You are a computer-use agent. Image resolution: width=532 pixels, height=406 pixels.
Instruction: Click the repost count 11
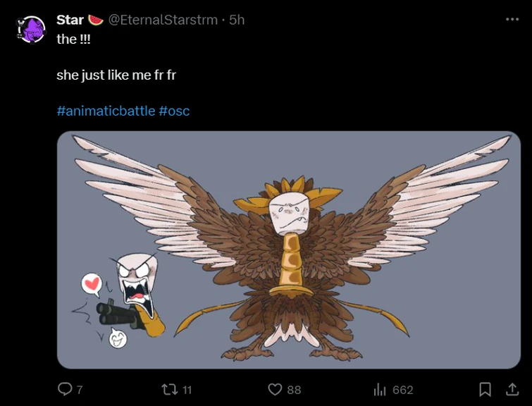(x=187, y=390)
